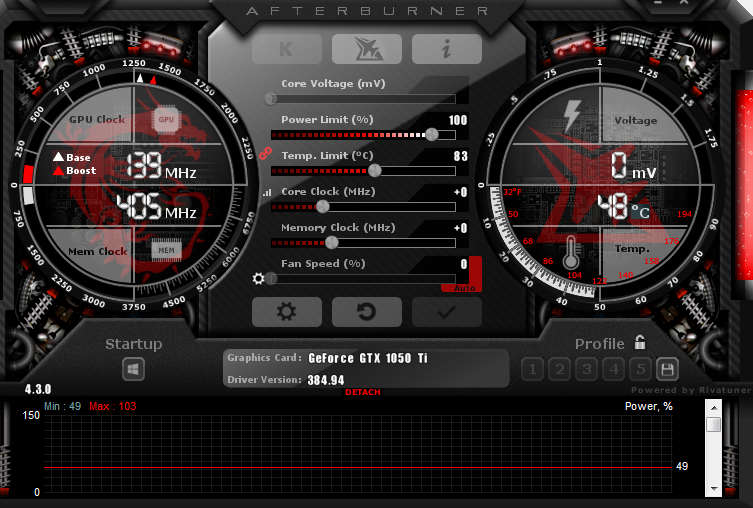Click the MSI dragon logo button

[x=367, y=48]
